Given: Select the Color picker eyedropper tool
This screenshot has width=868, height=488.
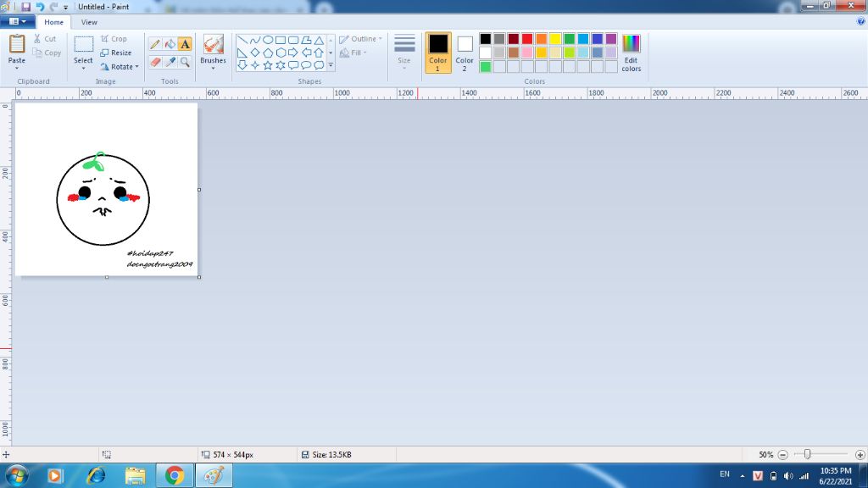Looking at the screenshot, I should pos(170,61).
